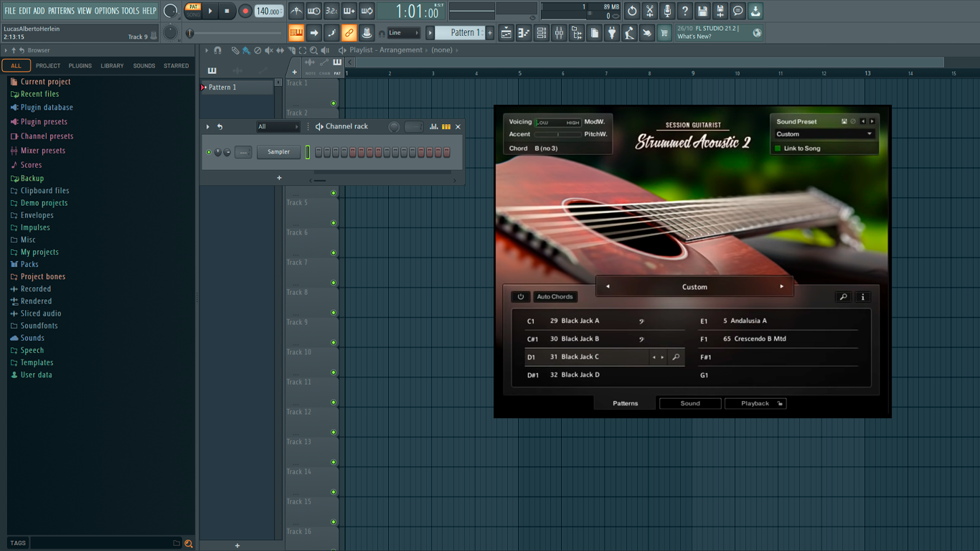Image resolution: width=980 pixels, height=551 pixels.
Task: Toggle the power button beside Auto Chords
Action: 521,297
